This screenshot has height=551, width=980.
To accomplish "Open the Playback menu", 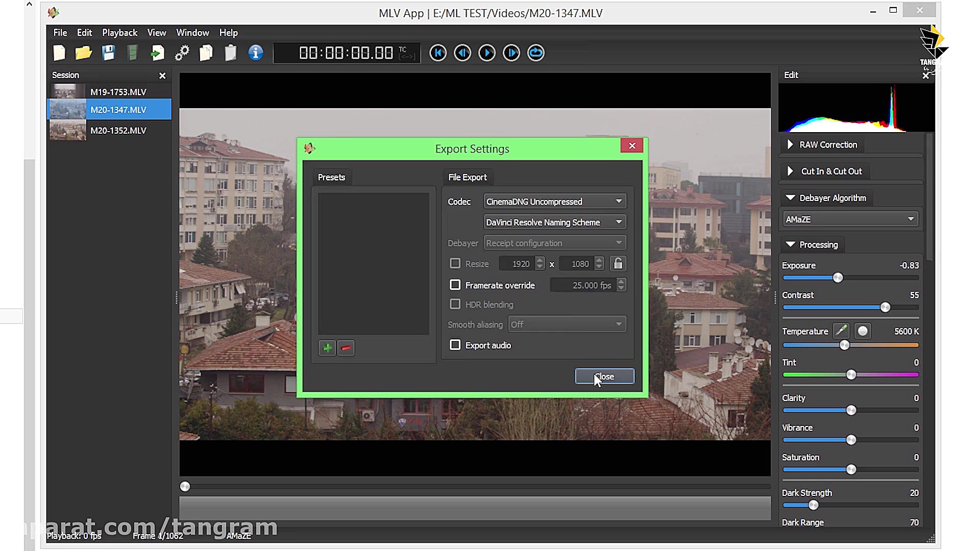I will [119, 33].
